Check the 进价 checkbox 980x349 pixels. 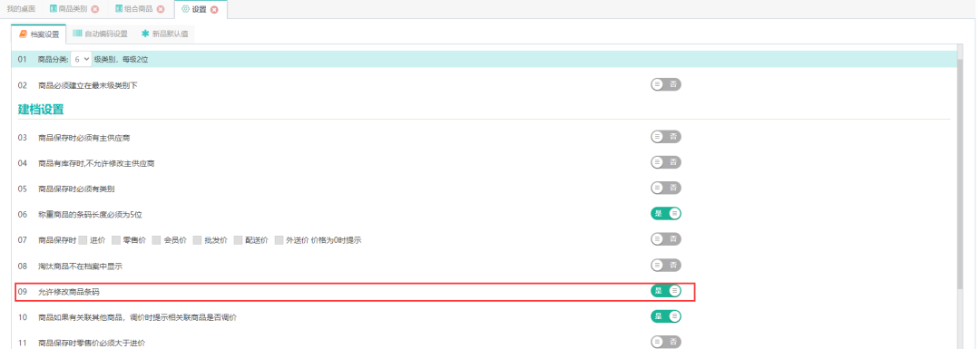tap(83, 239)
